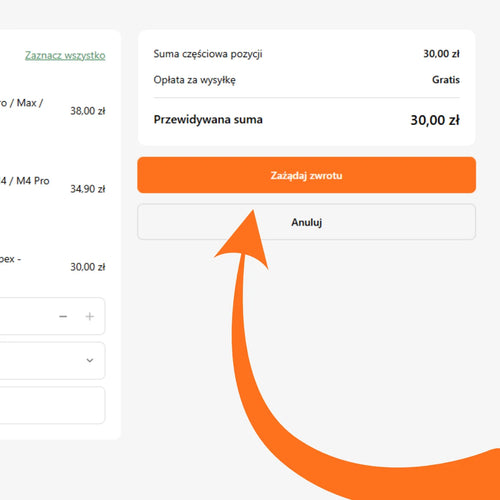Open the product title ending in pex -
The image size is (500, 500).
(x=10, y=259)
